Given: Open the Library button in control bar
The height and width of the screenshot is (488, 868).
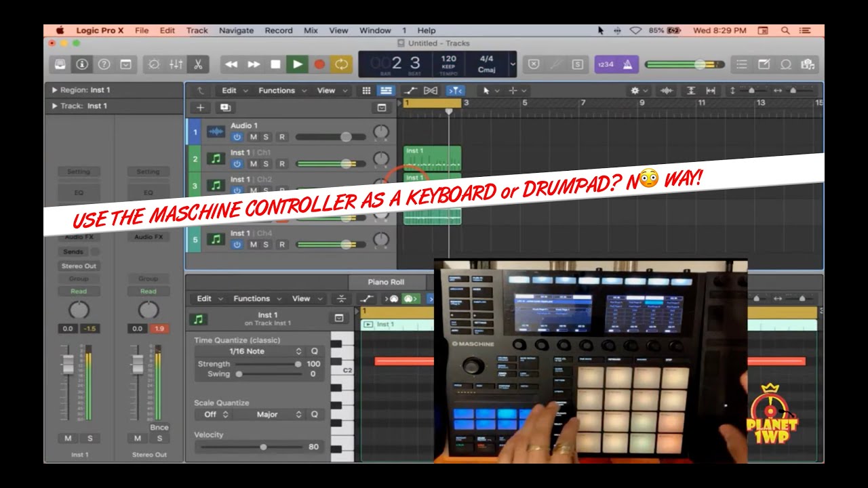Looking at the screenshot, I should point(60,64).
